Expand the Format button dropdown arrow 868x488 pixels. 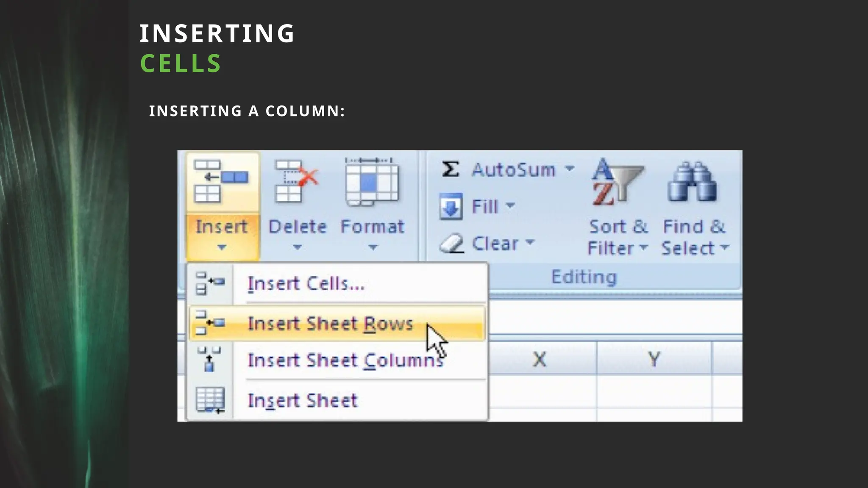[373, 247]
